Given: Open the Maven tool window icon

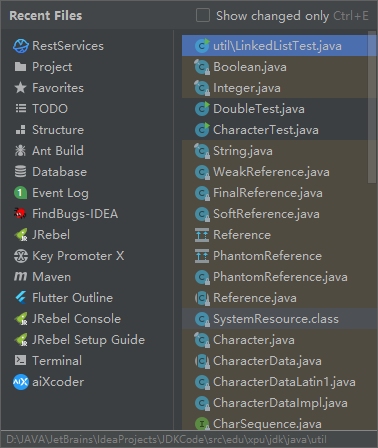Looking at the screenshot, I should (20, 277).
